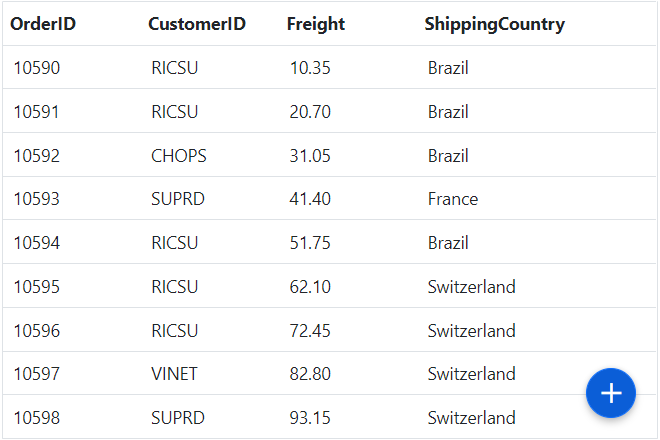
Task: Select the order 10594 cell
Action: [36, 243]
